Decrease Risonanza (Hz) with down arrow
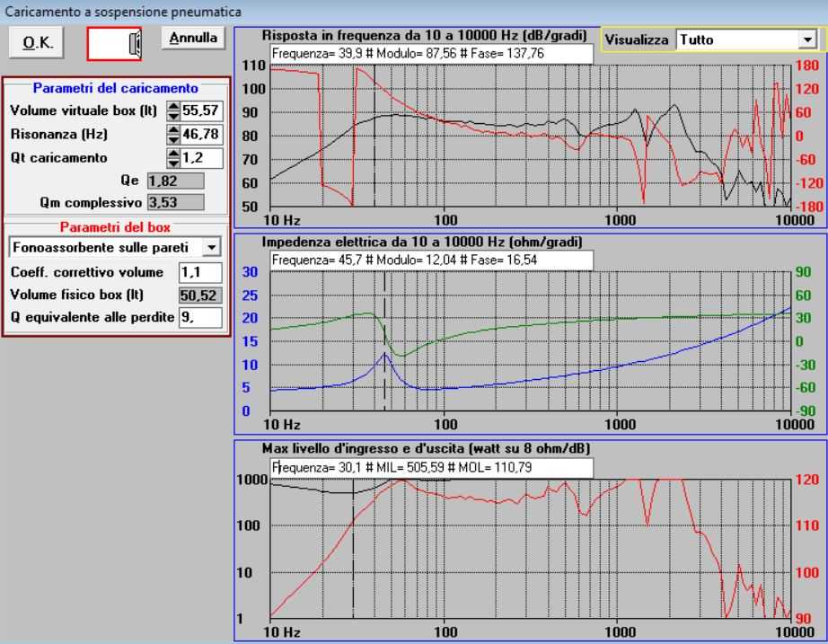 (x=173, y=139)
